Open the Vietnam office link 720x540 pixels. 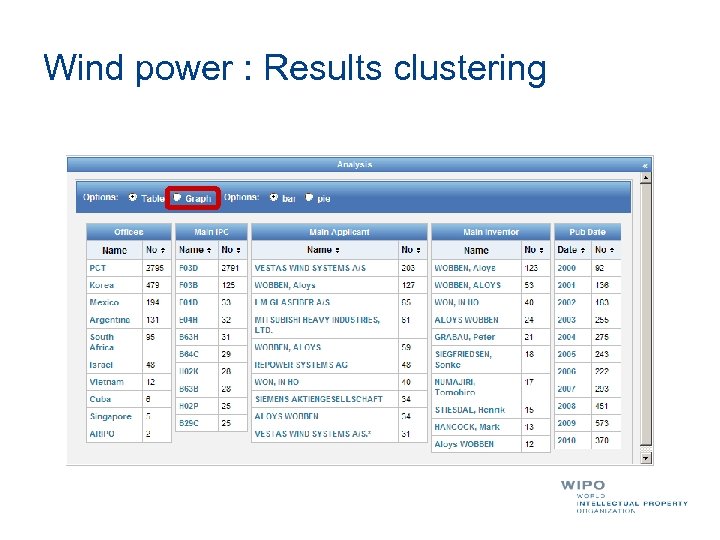(x=107, y=382)
